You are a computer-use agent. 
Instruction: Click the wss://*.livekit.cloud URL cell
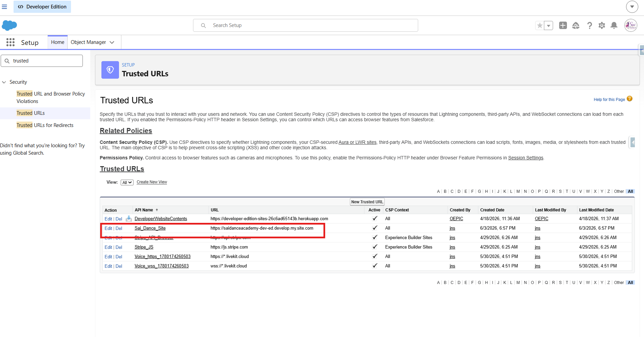[x=229, y=266]
